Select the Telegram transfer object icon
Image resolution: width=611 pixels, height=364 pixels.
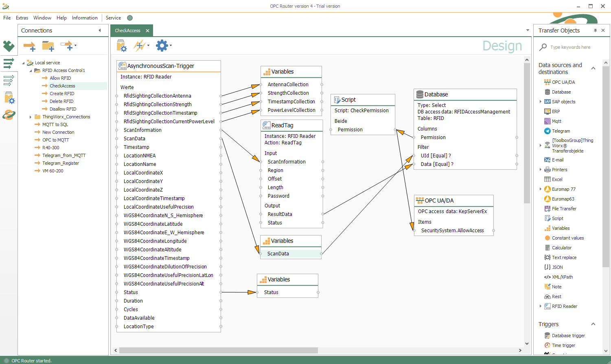[547, 131]
